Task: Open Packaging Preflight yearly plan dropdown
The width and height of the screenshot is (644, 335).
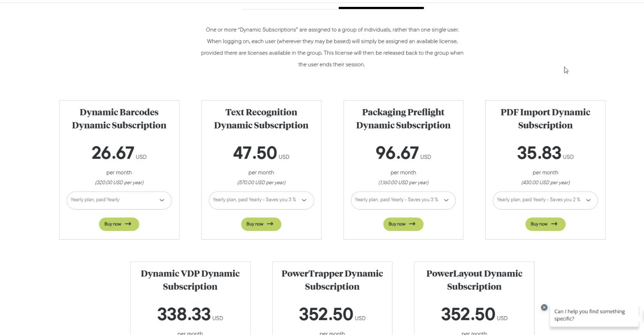Action: coord(403,200)
